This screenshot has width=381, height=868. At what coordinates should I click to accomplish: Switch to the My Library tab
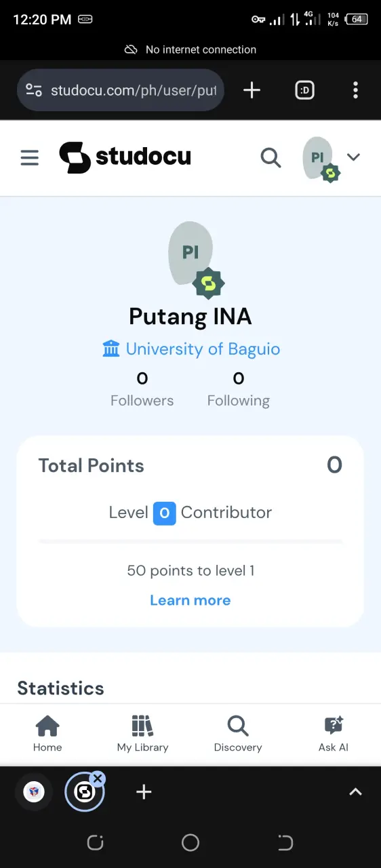coord(142,734)
